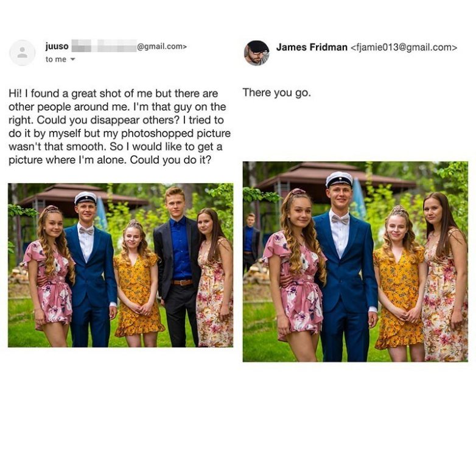The height and width of the screenshot is (476, 476).
Task: Click the "to me" label
Action: 56,60
